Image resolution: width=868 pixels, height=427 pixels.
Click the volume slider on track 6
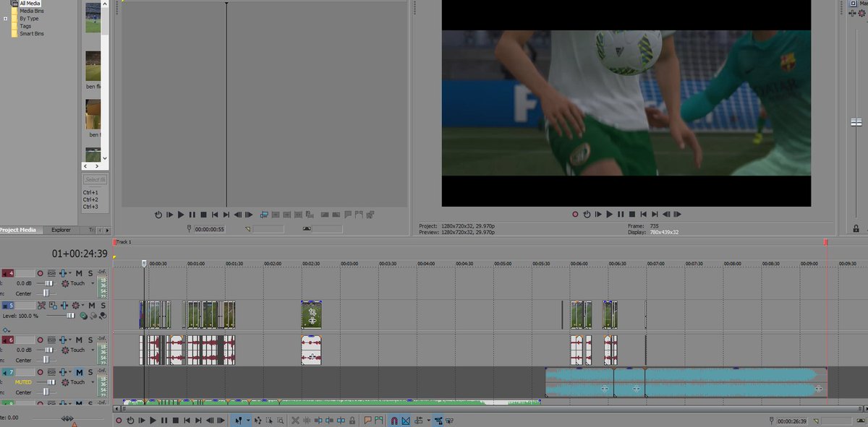[48, 350]
